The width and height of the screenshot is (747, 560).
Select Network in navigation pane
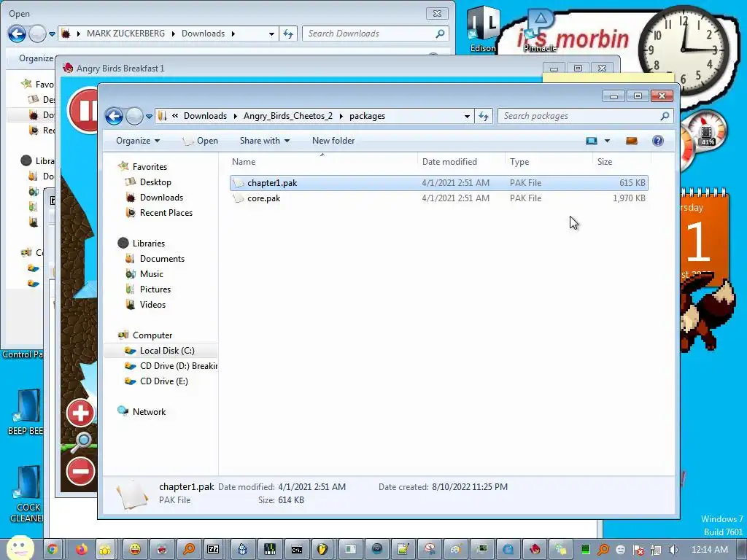click(142, 411)
